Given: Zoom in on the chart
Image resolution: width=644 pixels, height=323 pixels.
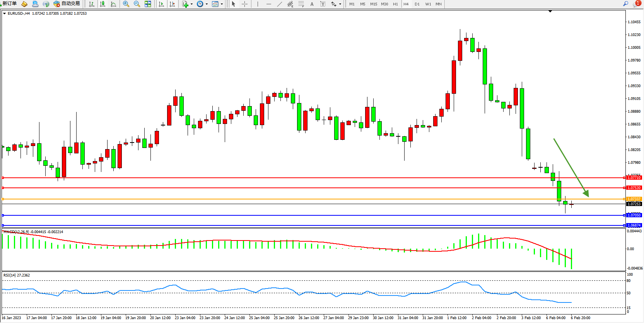Looking at the screenshot, I should click(x=126, y=4).
